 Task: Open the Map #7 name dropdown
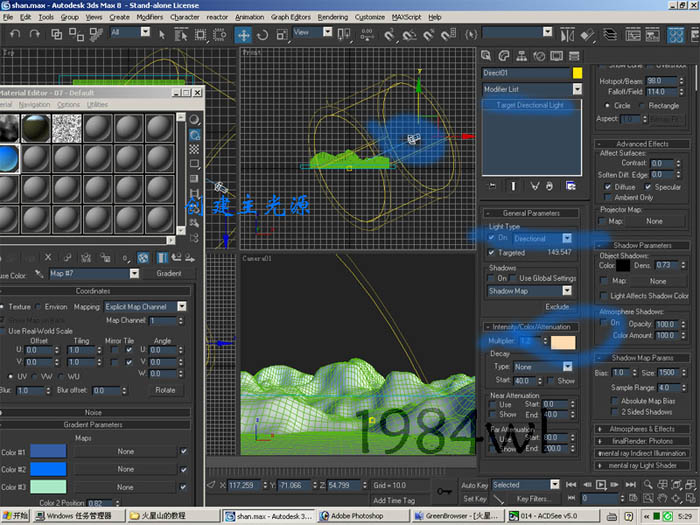click(x=134, y=274)
